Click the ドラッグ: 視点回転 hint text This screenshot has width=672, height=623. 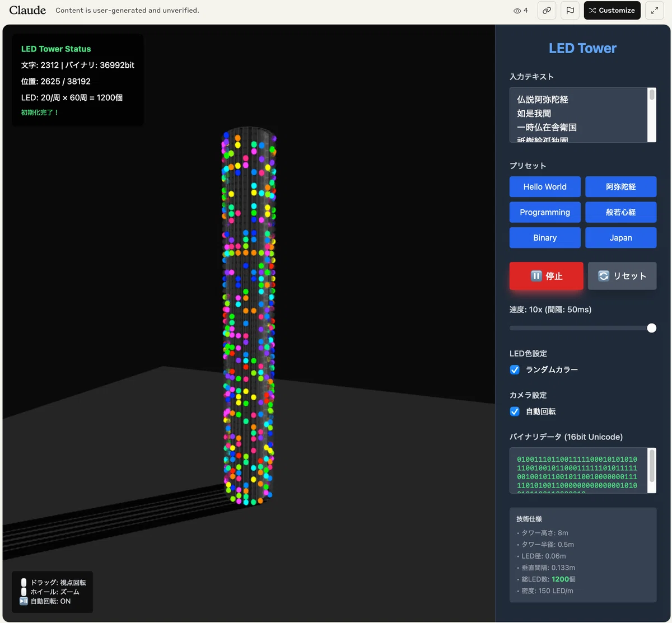pyautogui.click(x=58, y=583)
